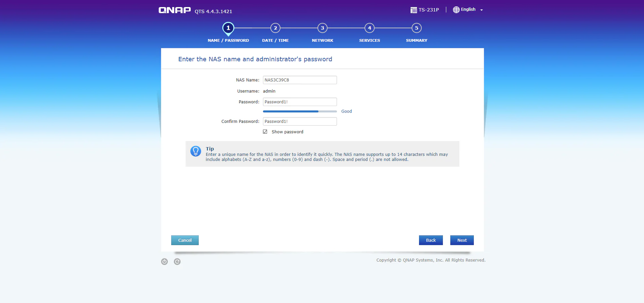Click the NAS Name: label
644x303 pixels.
coord(248,80)
